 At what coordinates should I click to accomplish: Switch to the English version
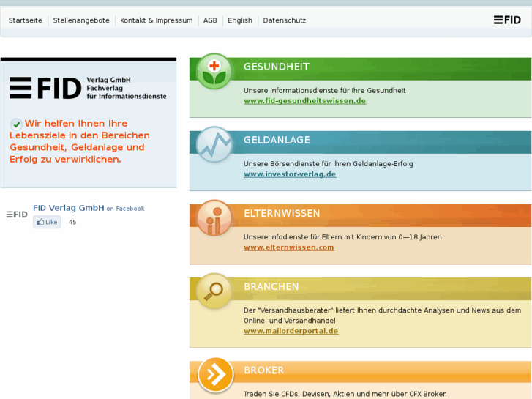pos(240,20)
